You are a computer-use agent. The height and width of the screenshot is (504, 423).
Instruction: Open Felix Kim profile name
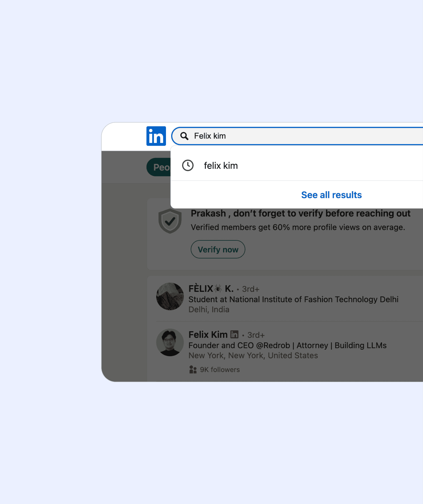[x=208, y=335]
